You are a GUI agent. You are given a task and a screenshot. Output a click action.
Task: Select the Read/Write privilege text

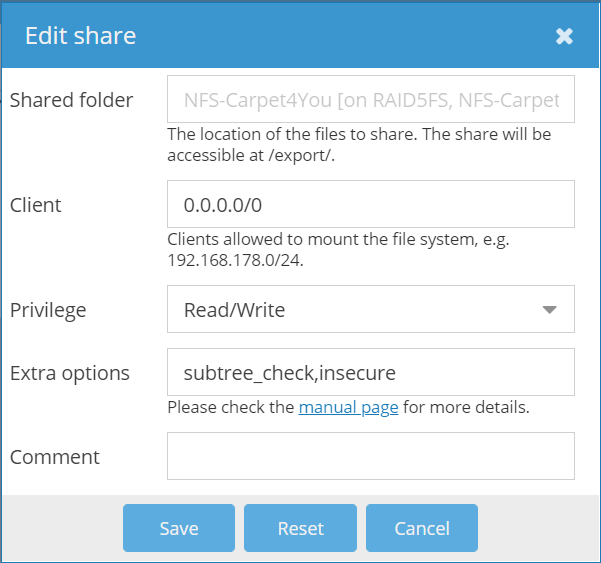(x=235, y=310)
